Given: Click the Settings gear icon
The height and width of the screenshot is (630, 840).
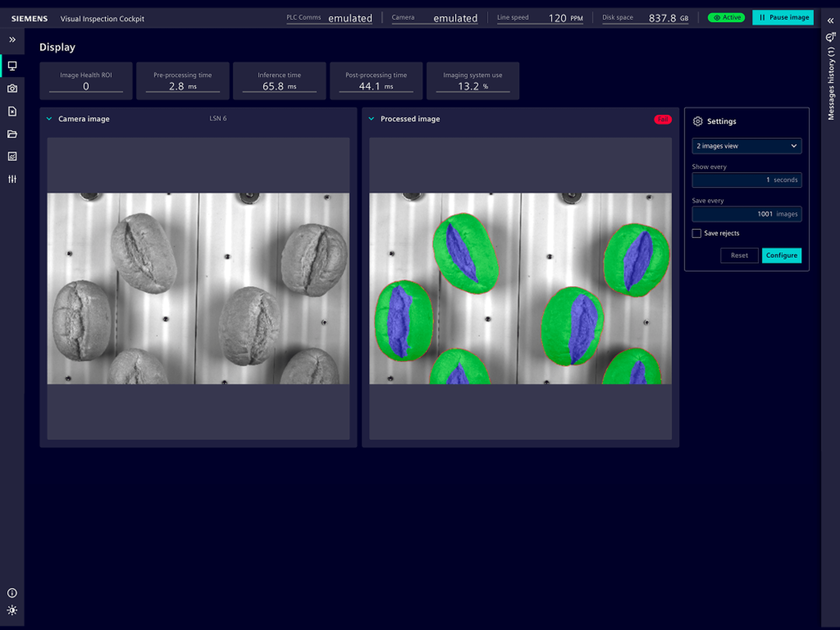Looking at the screenshot, I should pos(698,121).
